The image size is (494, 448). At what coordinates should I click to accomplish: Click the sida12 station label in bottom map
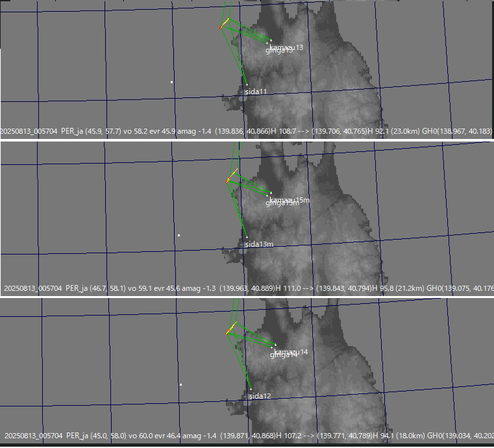click(260, 396)
